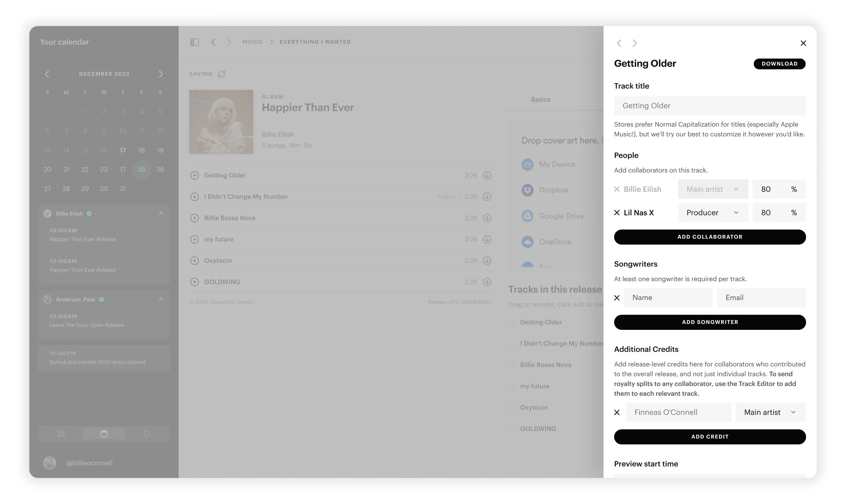Viewport: 846px width, 504px height.
Task: Open the 12:00PM scheduled transfer event
Action: [x=104, y=358]
